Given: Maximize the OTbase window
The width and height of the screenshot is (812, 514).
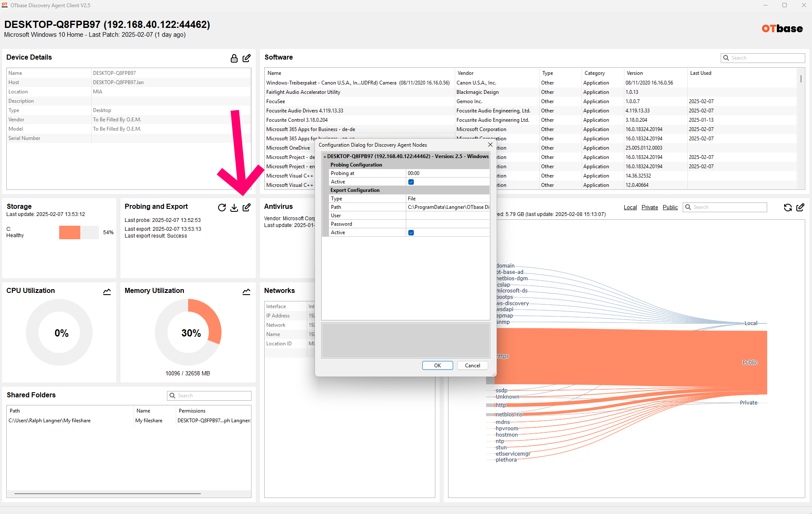Looking at the screenshot, I should 785,5.
